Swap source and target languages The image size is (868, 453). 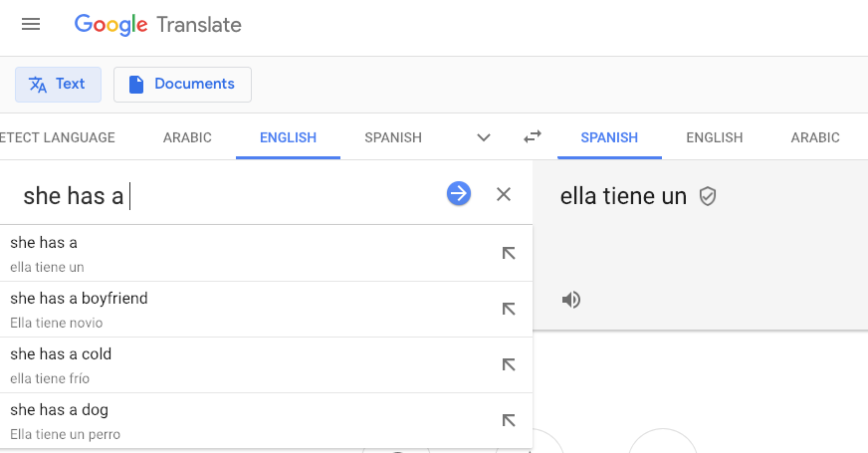click(x=532, y=136)
